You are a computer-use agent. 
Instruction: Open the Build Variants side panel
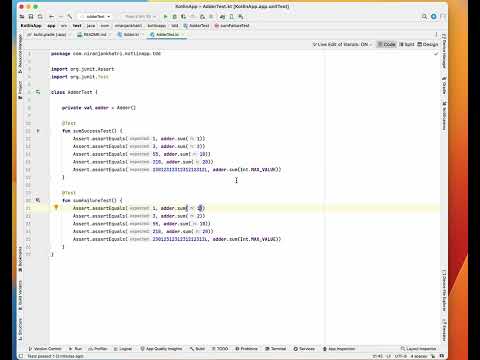(20, 295)
